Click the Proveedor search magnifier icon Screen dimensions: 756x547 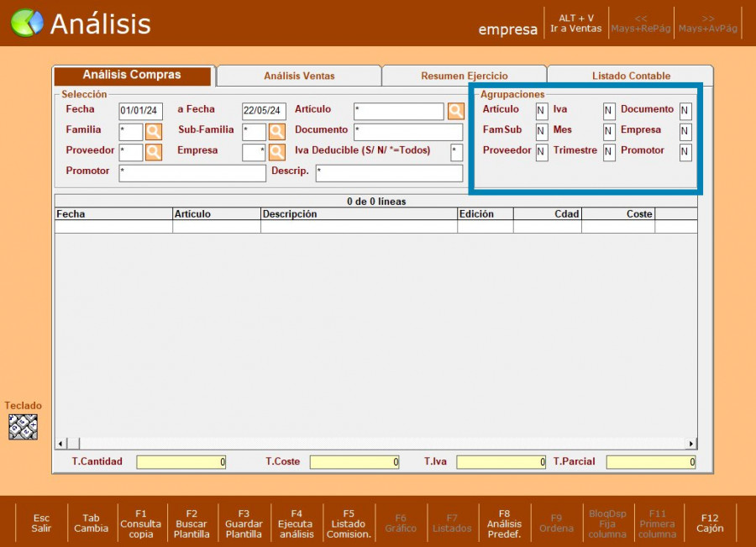click(154, 152)
